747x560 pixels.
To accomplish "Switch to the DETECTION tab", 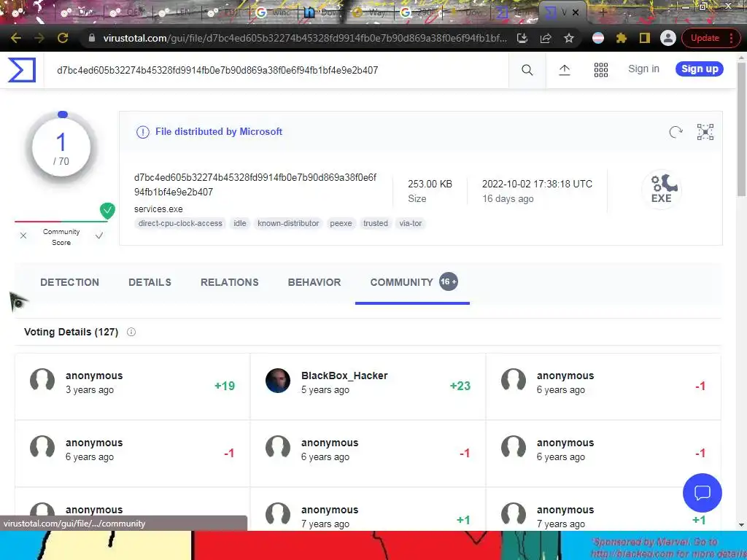I will pos(69,282).
